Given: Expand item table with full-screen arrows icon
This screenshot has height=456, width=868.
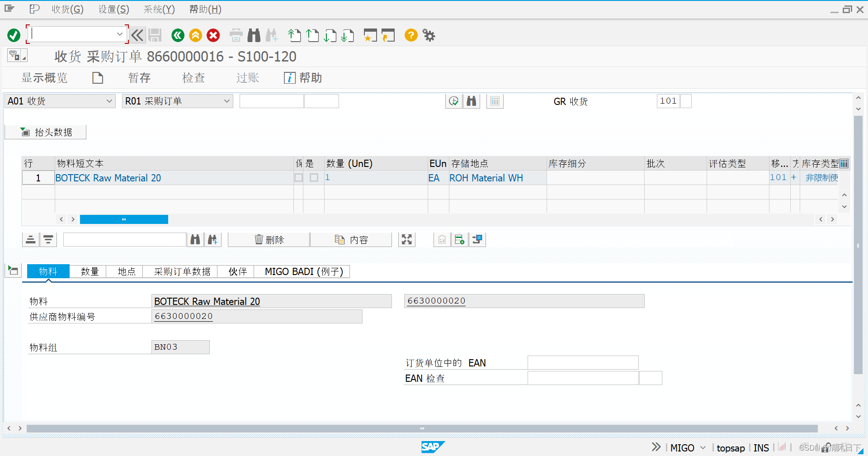Looking at the screenshot, I should point(406,239).
